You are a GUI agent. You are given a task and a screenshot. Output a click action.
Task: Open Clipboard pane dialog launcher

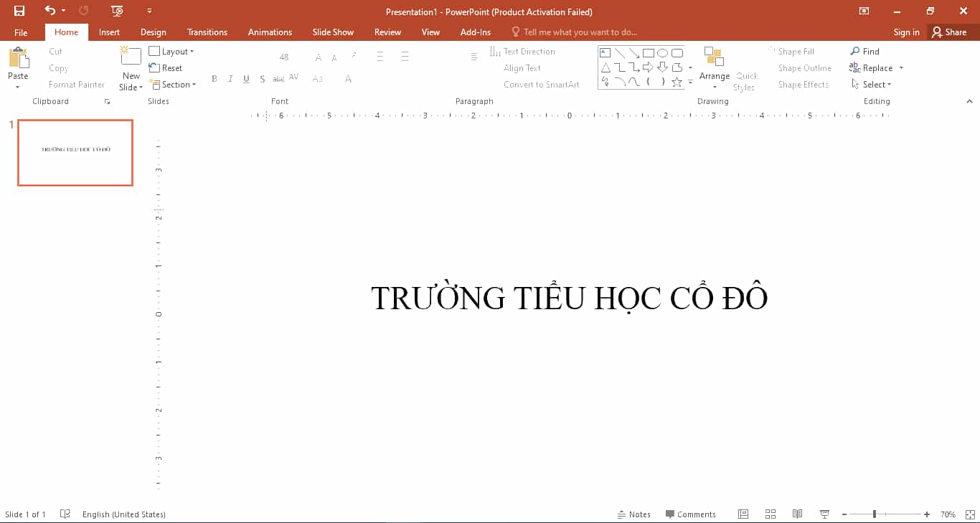click(107, 102)
